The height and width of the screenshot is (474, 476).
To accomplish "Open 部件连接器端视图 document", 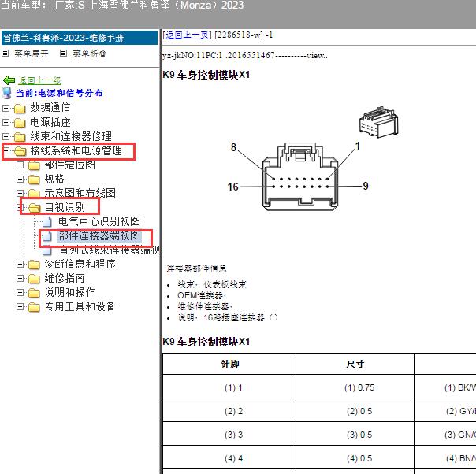I will [x=99, y=236].
